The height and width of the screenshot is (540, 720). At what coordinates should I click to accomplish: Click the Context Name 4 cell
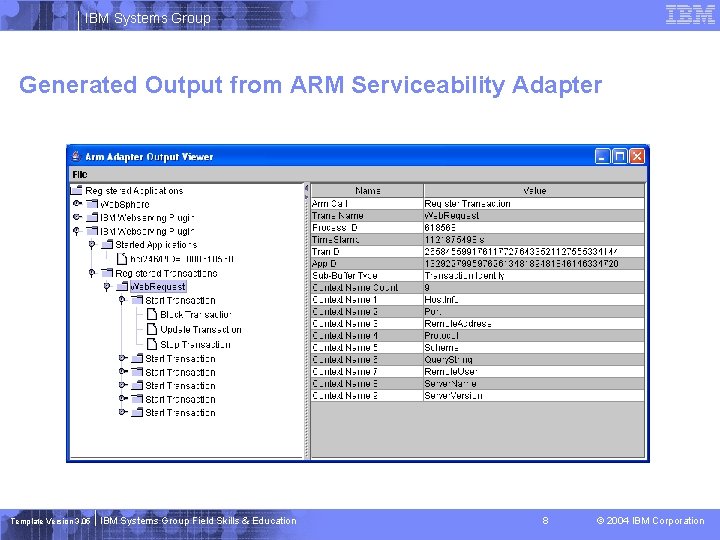pyautogui.click(x=367, y=335)
